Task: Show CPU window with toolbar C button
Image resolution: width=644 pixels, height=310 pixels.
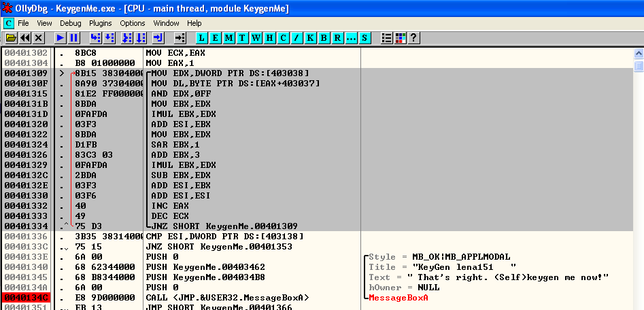Action: pyautogui.click(x=283, y=38)
